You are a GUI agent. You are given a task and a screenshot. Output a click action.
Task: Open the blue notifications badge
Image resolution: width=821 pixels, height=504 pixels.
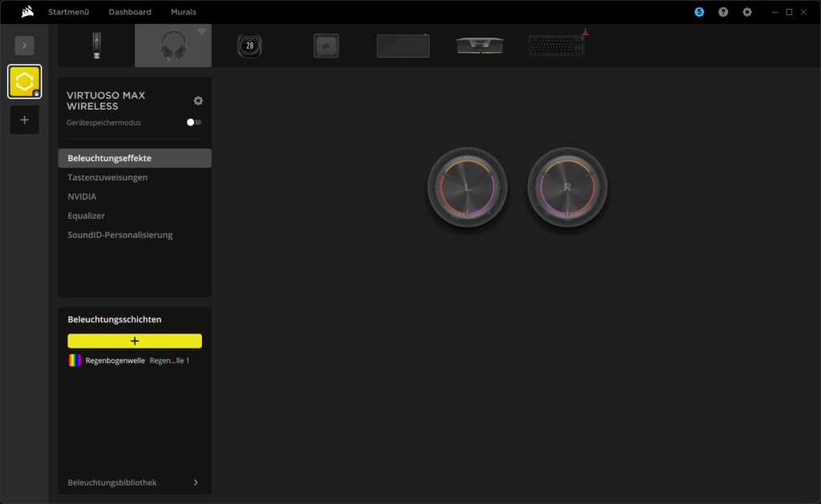pos(699,12)
